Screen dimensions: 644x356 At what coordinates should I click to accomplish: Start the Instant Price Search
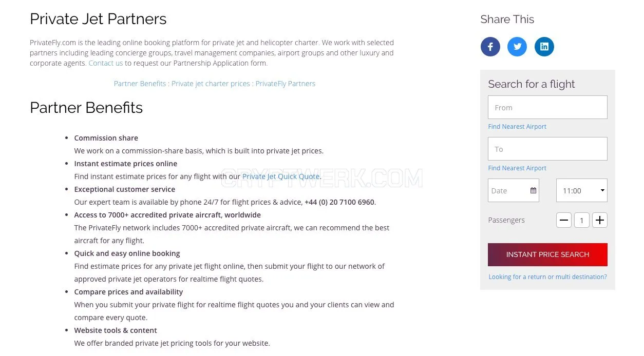click(x=547, y=254)
